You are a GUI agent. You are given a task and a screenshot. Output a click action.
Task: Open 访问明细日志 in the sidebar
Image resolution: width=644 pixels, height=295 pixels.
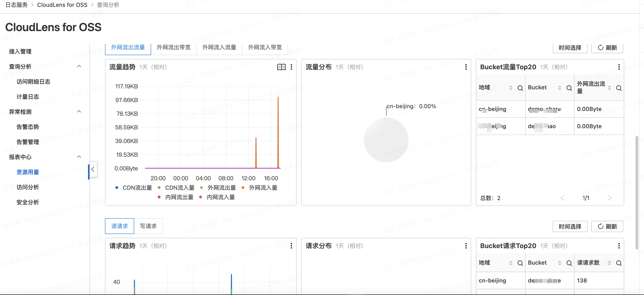(33, 82)
